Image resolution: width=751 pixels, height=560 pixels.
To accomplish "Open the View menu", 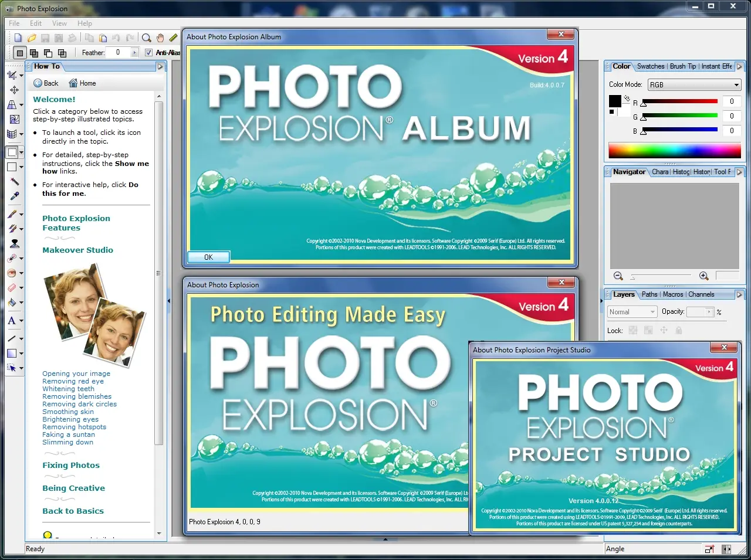I will 59,23.
